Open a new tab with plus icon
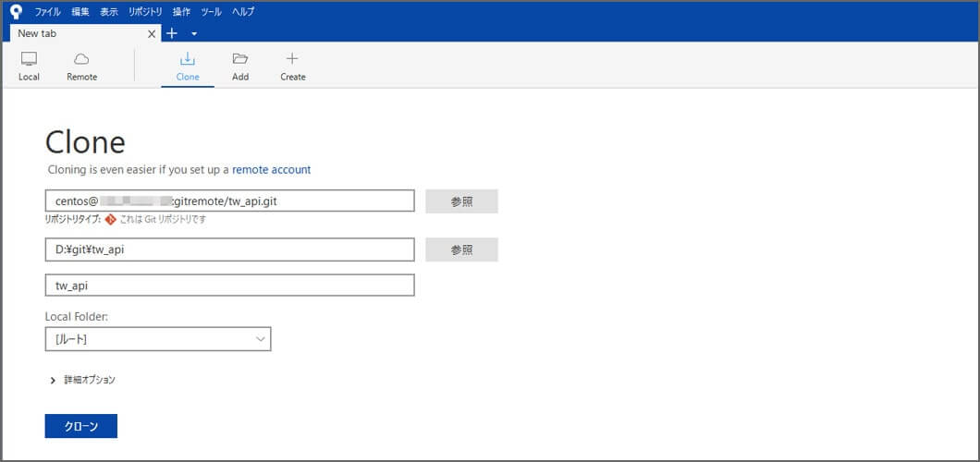This screenshot has width=980, height=462. click(172, 33)
